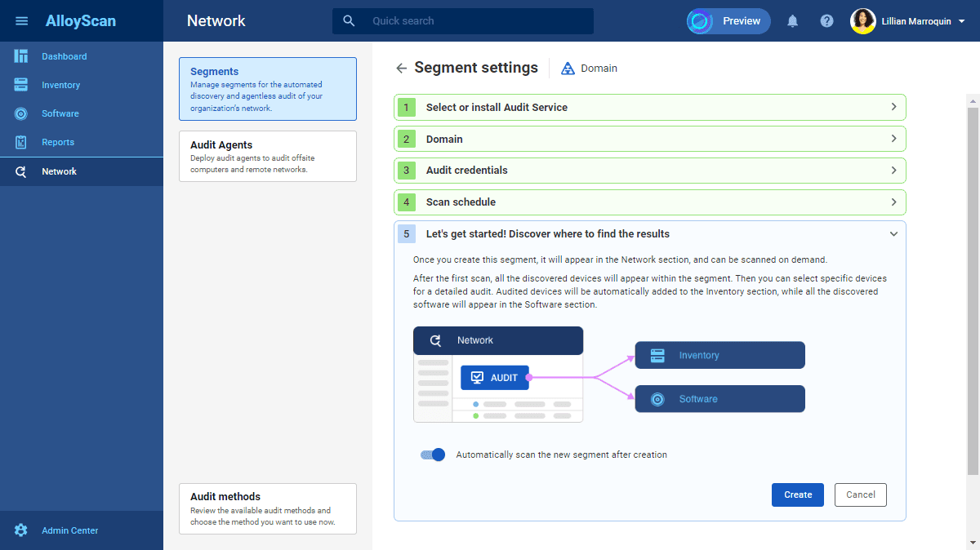Click the Software icon in the diagram
Screen dimensions: 980x550
pyautogui.click(x=657, y=399)
